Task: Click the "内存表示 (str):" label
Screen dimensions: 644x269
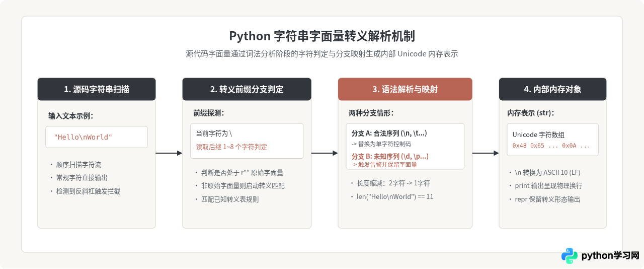Action: click(531, 113)
